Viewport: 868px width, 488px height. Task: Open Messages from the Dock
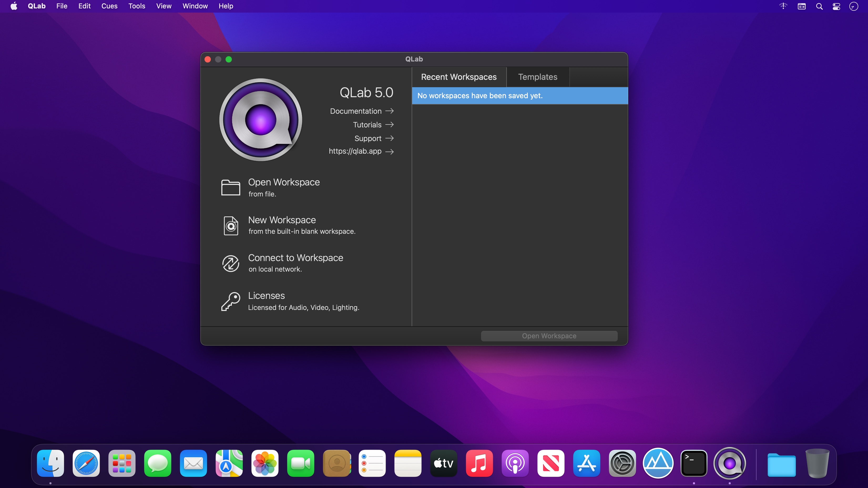(158, 463)
